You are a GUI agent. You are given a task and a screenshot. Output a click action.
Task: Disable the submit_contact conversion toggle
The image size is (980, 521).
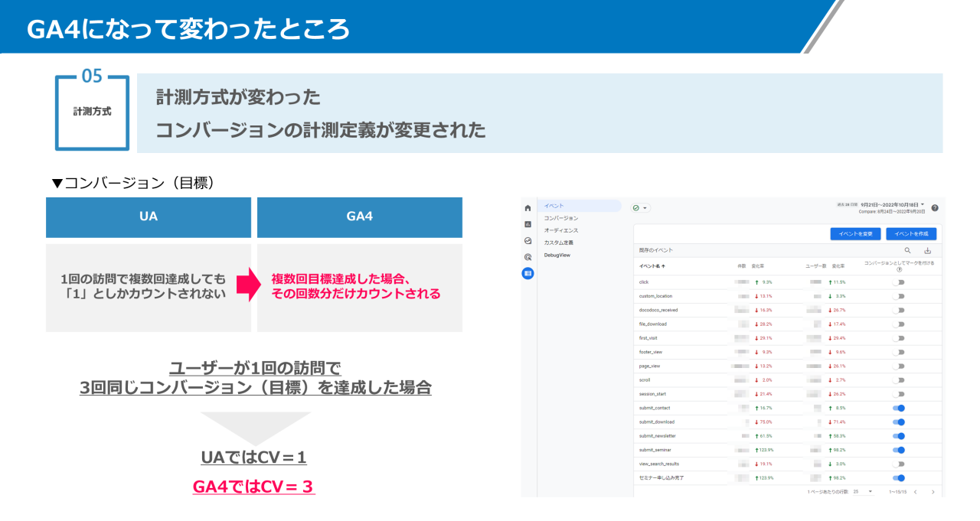point(900,409)
